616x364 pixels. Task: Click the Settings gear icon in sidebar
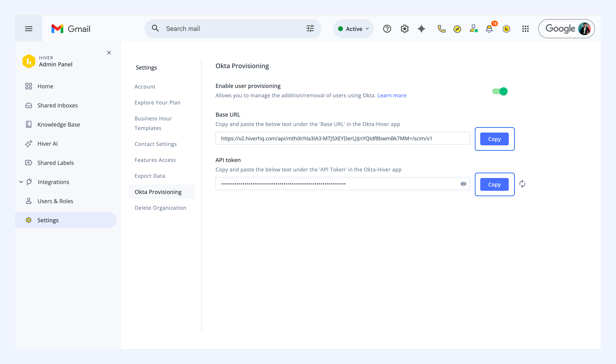(29, 220)
